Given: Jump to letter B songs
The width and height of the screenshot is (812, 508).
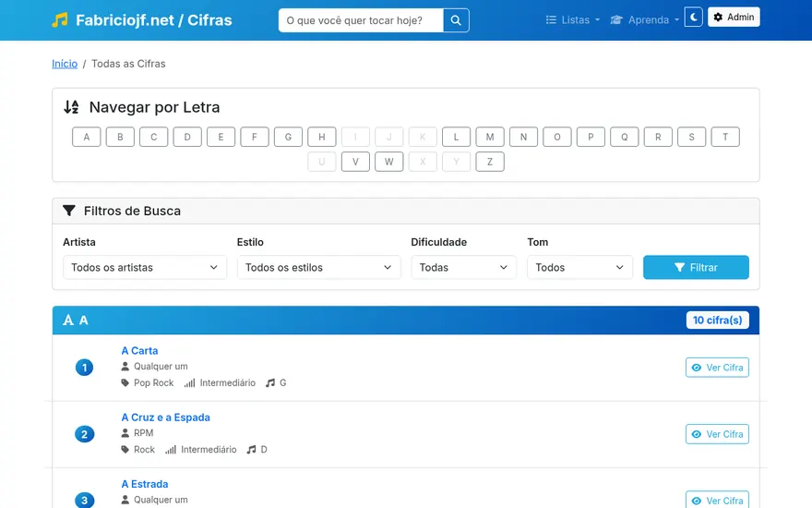Looking at the screenshot, I should click(120, 137).
